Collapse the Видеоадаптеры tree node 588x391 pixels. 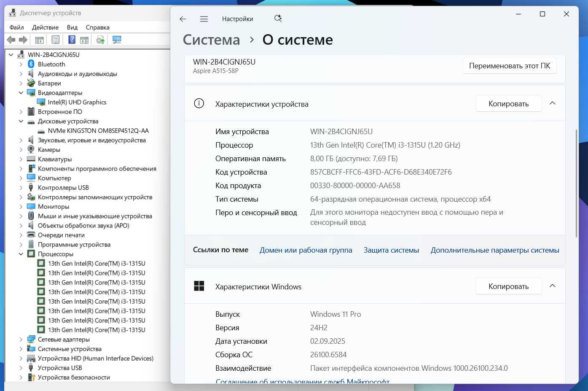21,93
